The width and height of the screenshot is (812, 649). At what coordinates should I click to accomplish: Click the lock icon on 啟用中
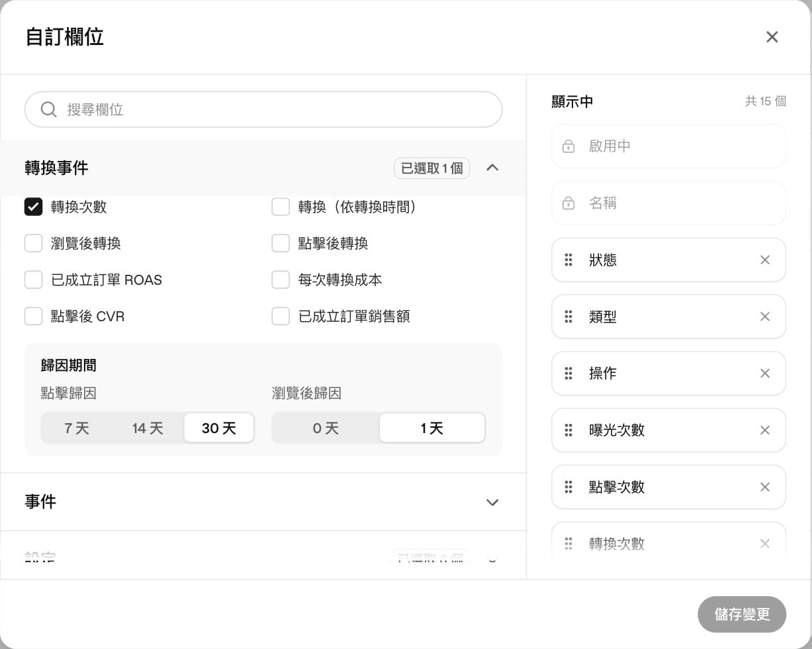[x=568, y=146]
